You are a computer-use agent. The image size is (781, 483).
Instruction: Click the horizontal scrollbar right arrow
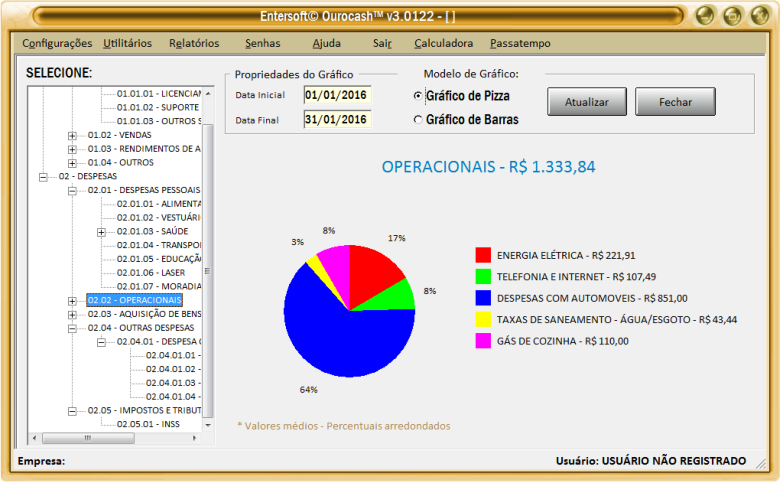(x=194, y=438)
